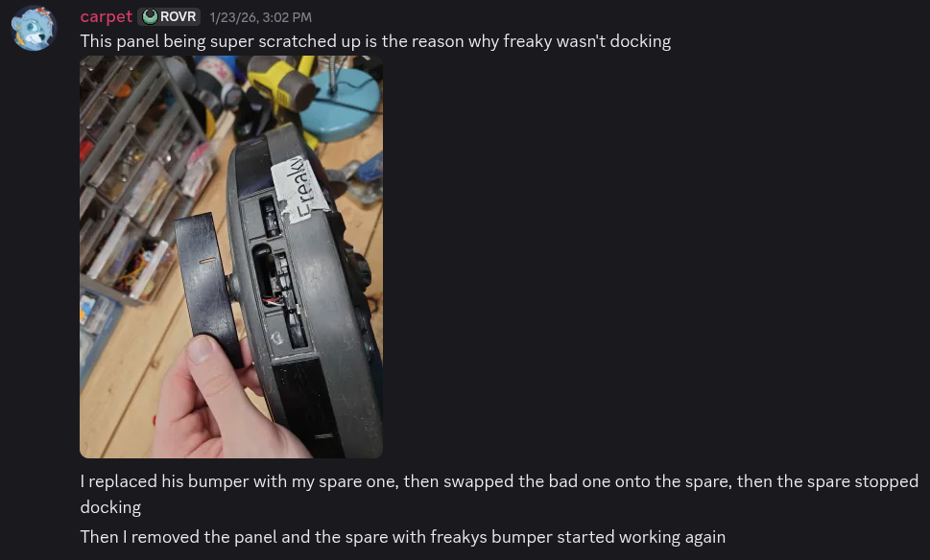Click the 1/23/26, 3:02 PM timestamp

click(x=260, y=18)
